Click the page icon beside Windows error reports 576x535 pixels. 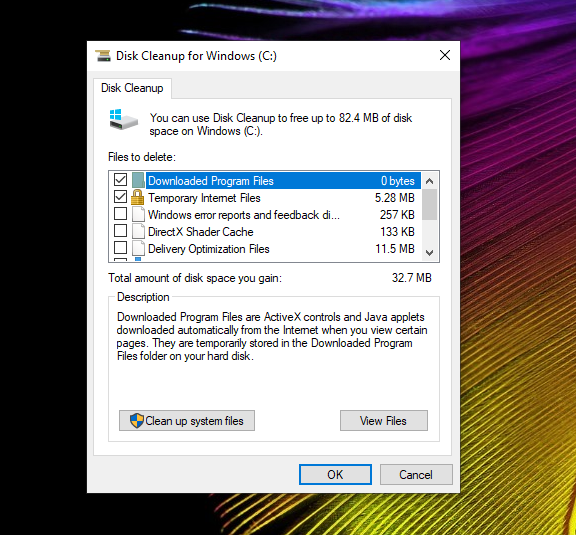click(x=138, y=214)
